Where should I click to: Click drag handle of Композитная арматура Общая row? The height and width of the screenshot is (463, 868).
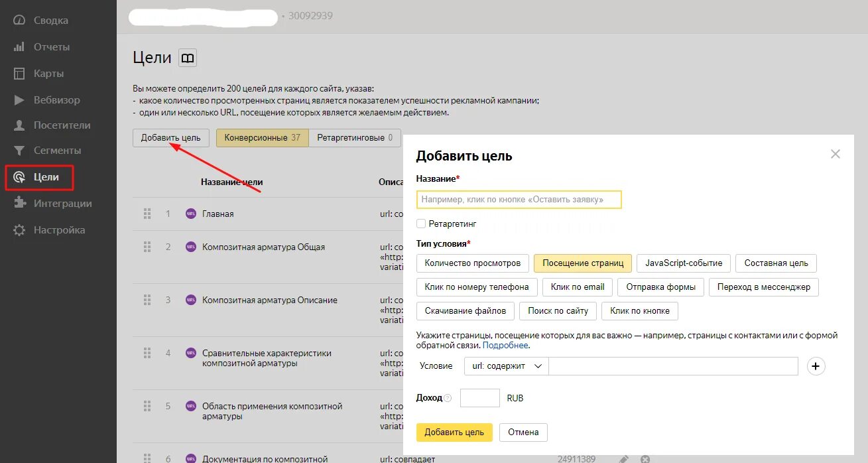(147, 247)
